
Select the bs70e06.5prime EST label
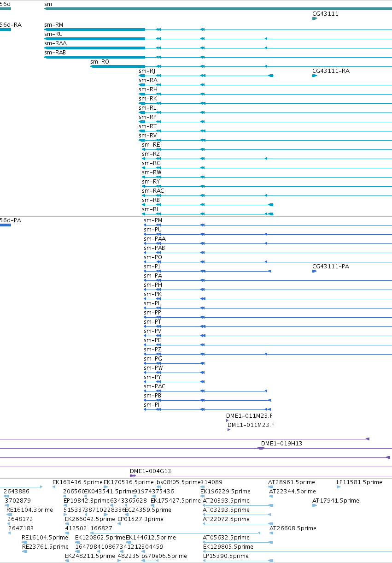coord(164,556)
